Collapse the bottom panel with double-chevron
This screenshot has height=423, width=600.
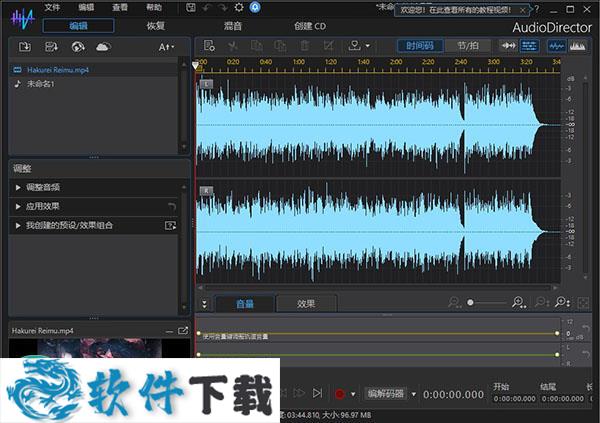coord(204,304)
